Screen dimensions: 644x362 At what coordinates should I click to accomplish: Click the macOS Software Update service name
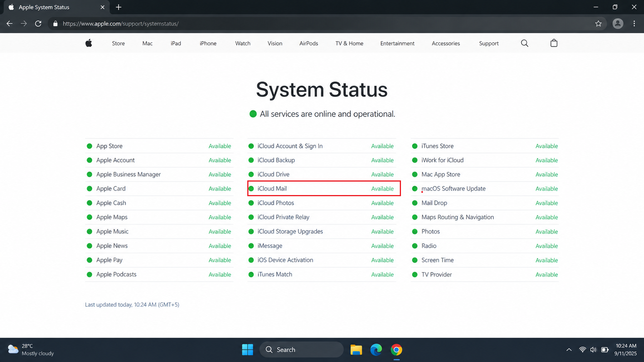453,189
